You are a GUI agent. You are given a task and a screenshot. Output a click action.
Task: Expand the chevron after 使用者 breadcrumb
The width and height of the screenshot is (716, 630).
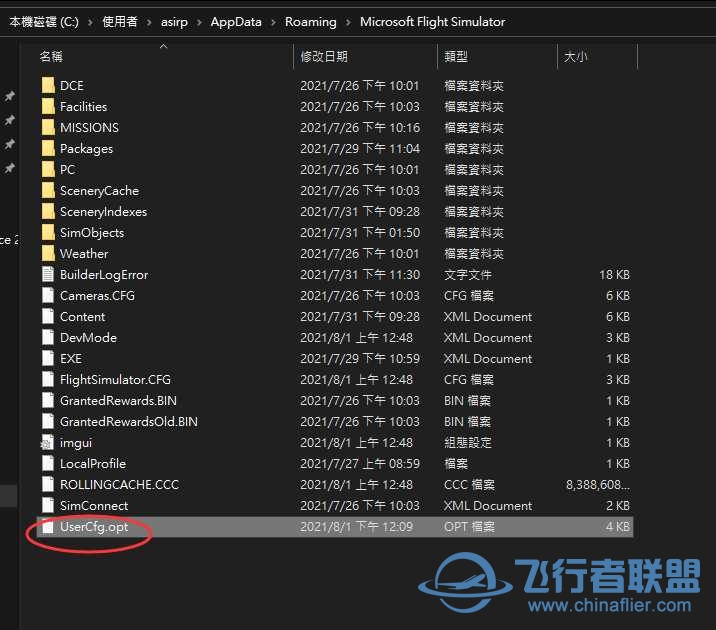pyautogui.click(x=149, y=22)
